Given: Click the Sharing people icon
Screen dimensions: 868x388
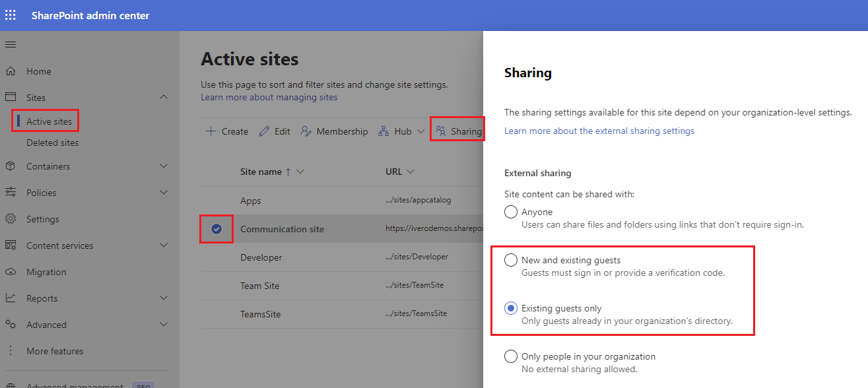Looking at the screenshot, I should pyautogui.click(x=440, y=131).
